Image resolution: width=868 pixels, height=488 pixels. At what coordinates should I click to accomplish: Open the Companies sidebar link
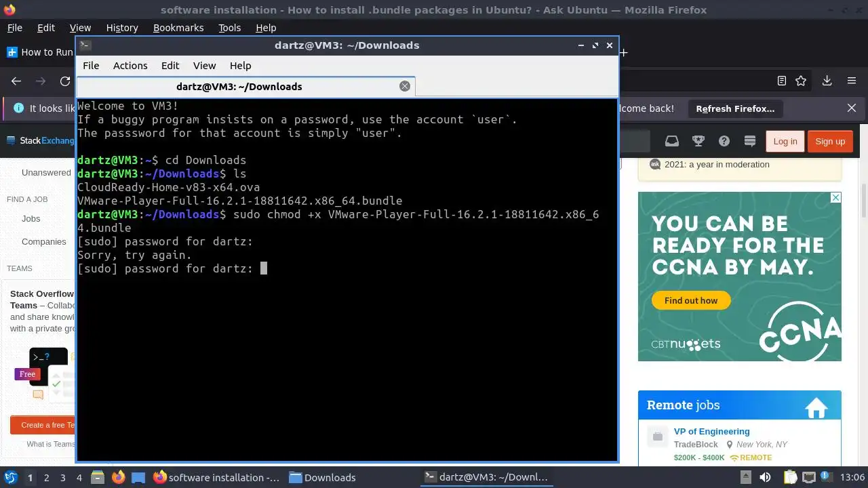tap(44, 241)
